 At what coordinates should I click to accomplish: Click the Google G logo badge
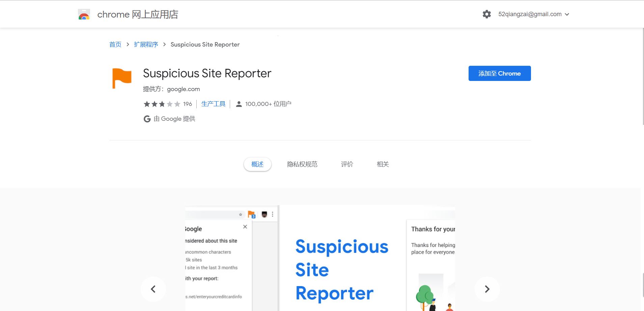click(147, 119)
